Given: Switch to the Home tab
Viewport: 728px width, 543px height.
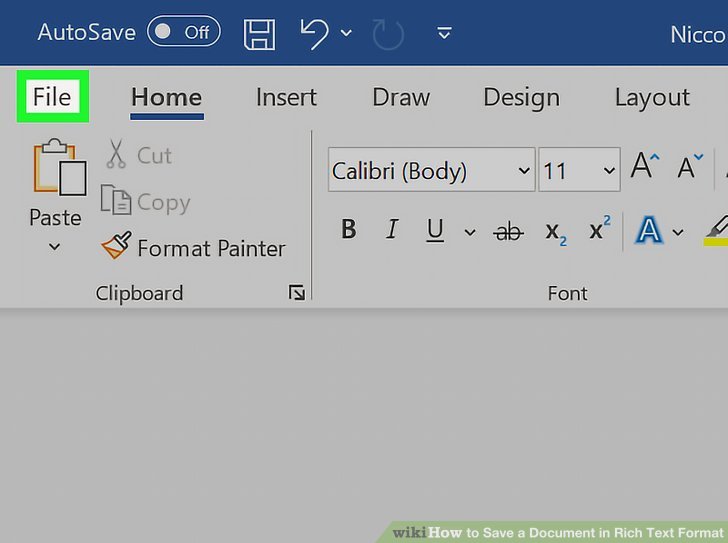Looking at the screenshot, I should tap(167, 97).
